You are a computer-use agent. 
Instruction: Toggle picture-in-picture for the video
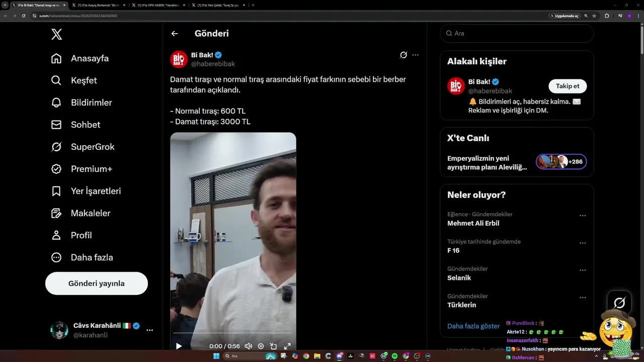tap(273, 346)
